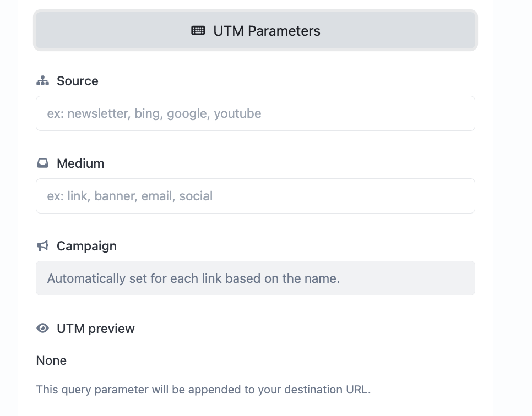Click the 'ex: link, banner, email, social' placeholder

pyautogui.click(x=130, y=196)
